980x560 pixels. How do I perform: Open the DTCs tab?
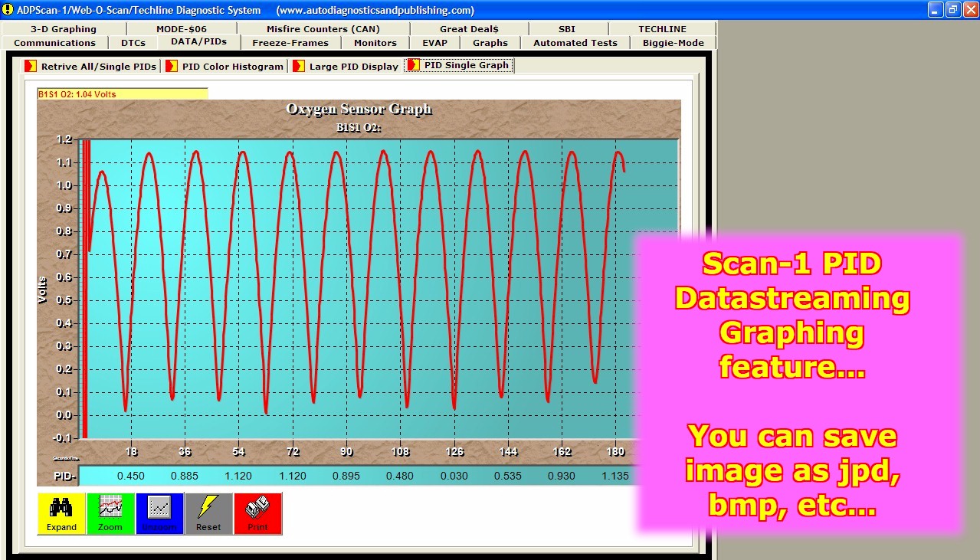(x=133, y=43)
